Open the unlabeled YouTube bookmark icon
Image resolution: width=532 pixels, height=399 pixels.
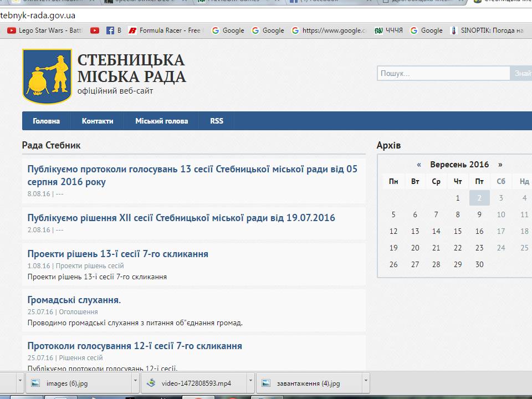click(95, 30)
